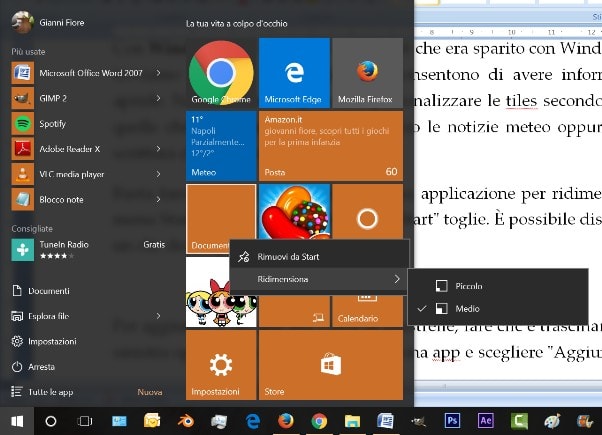Switch to Word from the taskbar
This screenshot has height=435, width=602.
[385, 421]
